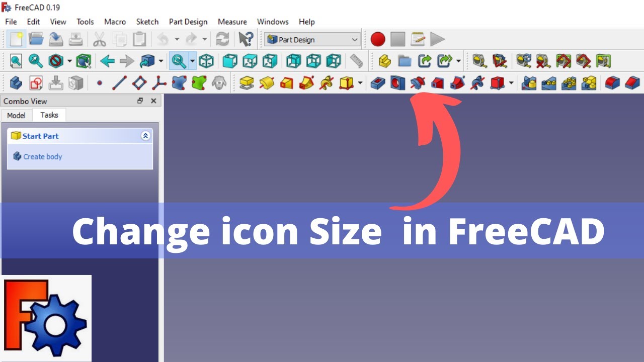The image size is (644, 362).
Task: Select the Revolution tool
Action: pyautogui.click(x=267, y=82)
